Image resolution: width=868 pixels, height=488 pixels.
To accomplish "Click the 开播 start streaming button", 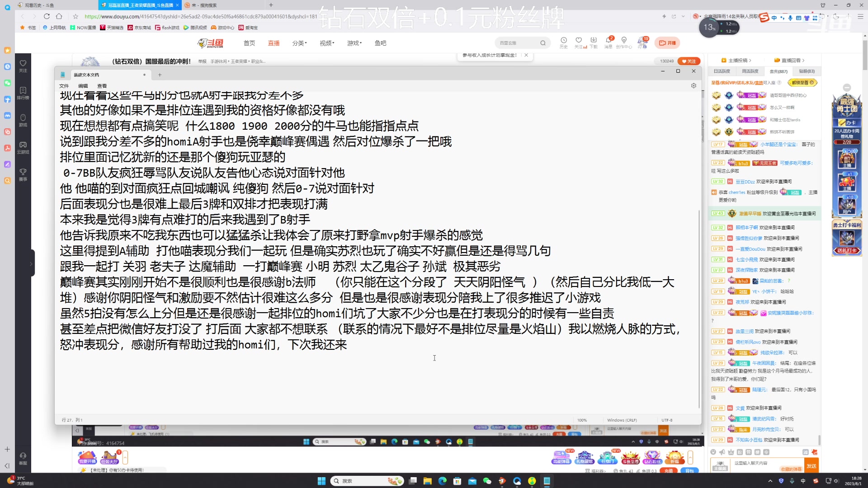I will (667, 43).
